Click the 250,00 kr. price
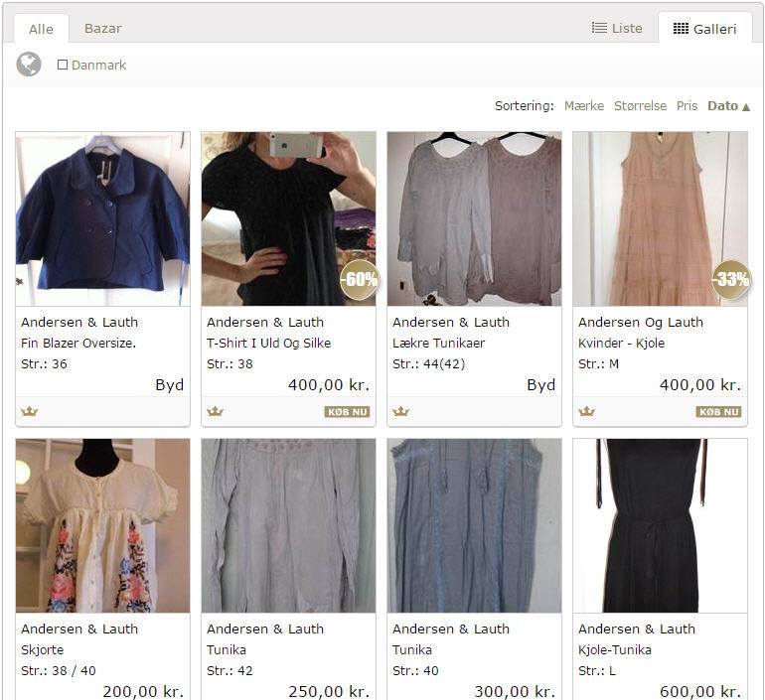This screenshot has width=765, height=700. coord(329,691)
